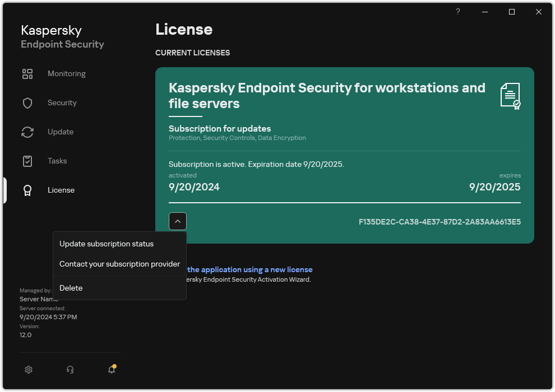Click the activate using a new license link
Image resolution: width=555 pixels, height=392 pixels.
[x=249, y=270]
